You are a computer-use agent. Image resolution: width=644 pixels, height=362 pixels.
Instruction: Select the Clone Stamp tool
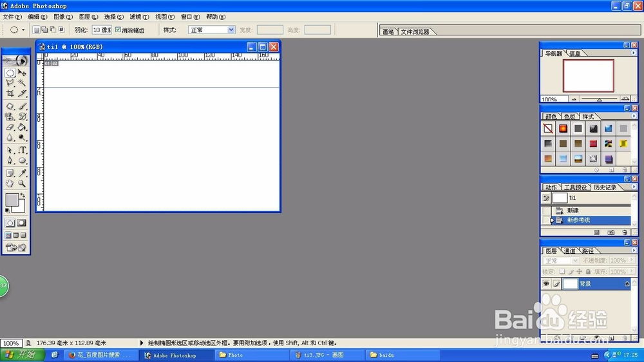(x=10, y=117)
